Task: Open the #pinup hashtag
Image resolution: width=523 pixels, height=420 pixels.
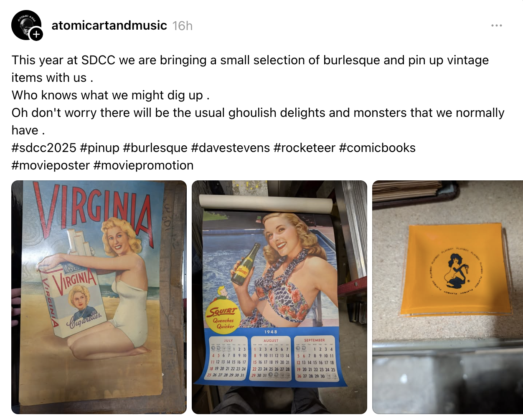Action: (99, 148)
